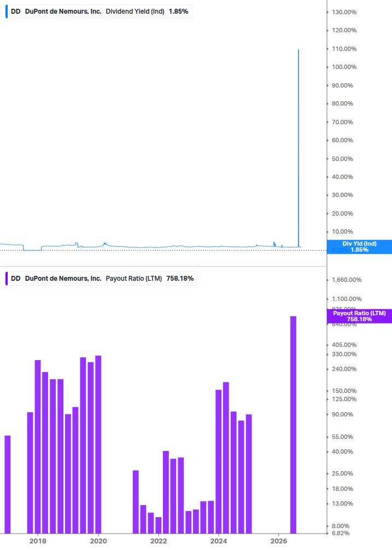Click the 405.00% payout axis label
This screenshot has width=392, height=550.
[x=344, y=345]
